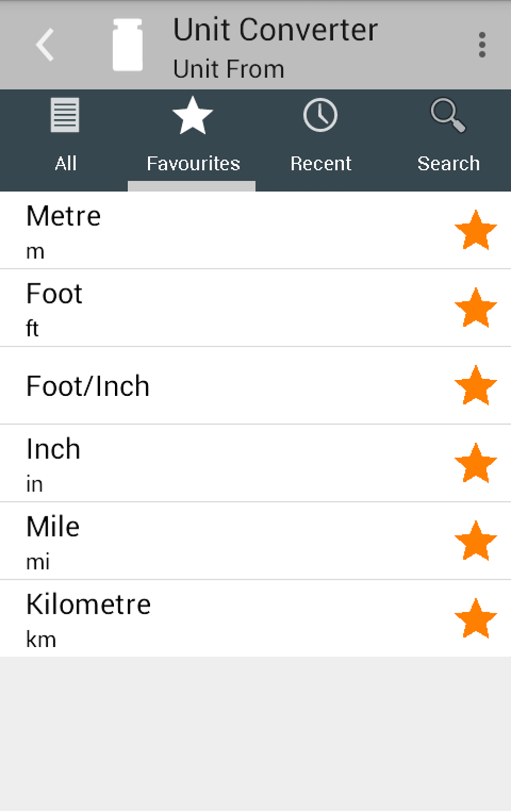Pick the Kilometre list entry
The height and width of the screenshot is (812, 511).
pos(200,619)
